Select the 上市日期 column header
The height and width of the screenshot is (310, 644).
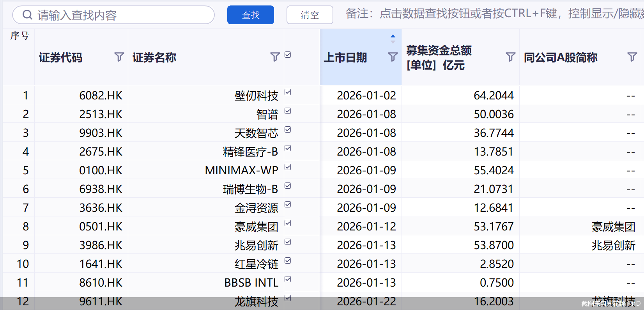point(345,58)
